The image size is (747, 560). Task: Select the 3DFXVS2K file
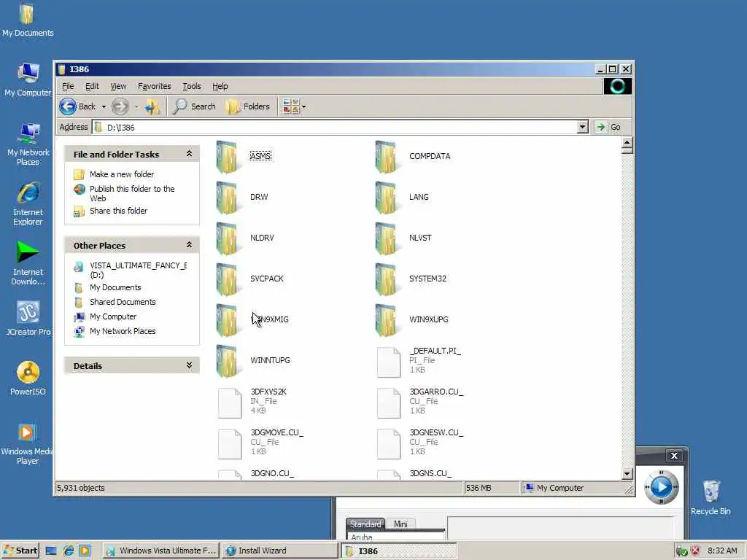point(252,402)
